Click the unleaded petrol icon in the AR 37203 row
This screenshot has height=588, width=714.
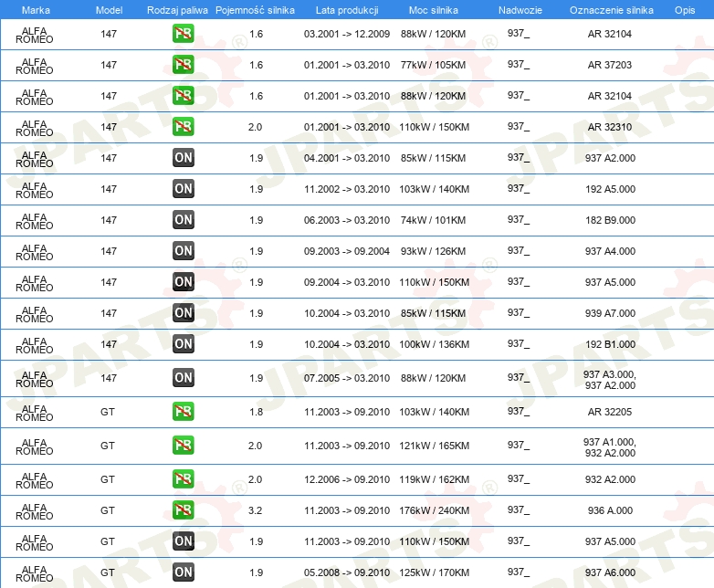183,65
